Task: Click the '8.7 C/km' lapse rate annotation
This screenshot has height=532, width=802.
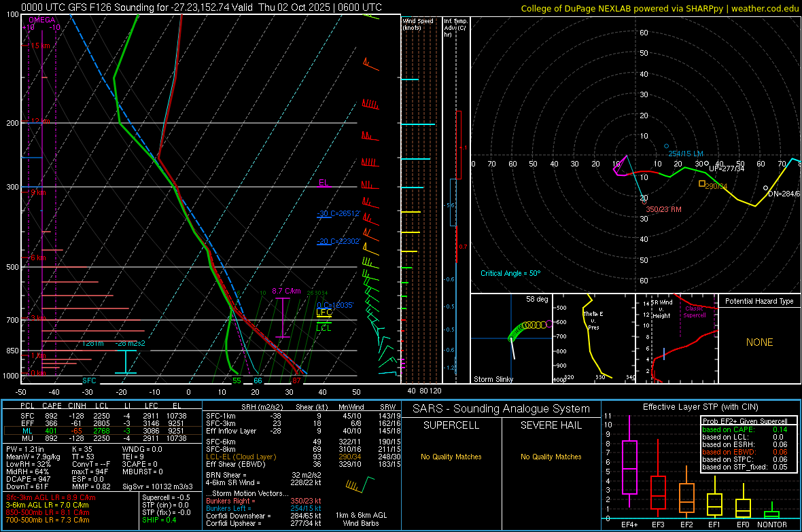Action: click(x=286, y=291)
